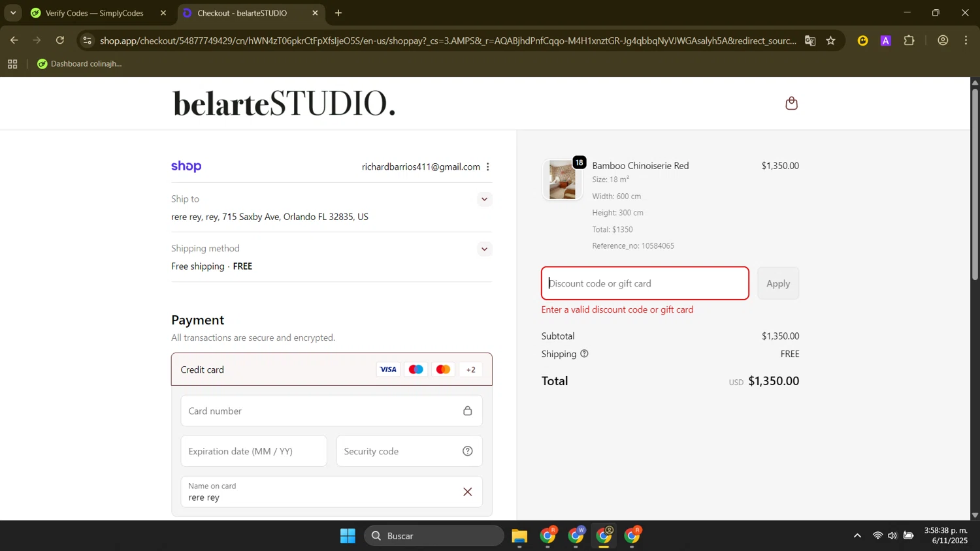The width and height of the screenshot is (980, 551).
Task: Select the Credit card payment option
Action: (332, 370)
